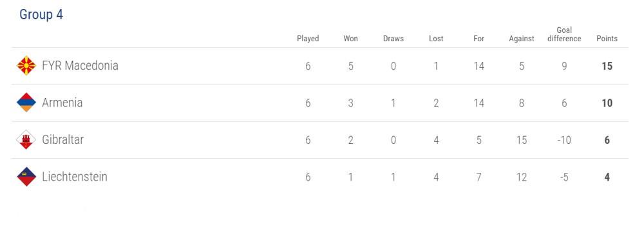
Task: Click Gibraltar's -10 goal difference cell
Action: (564, 140)
